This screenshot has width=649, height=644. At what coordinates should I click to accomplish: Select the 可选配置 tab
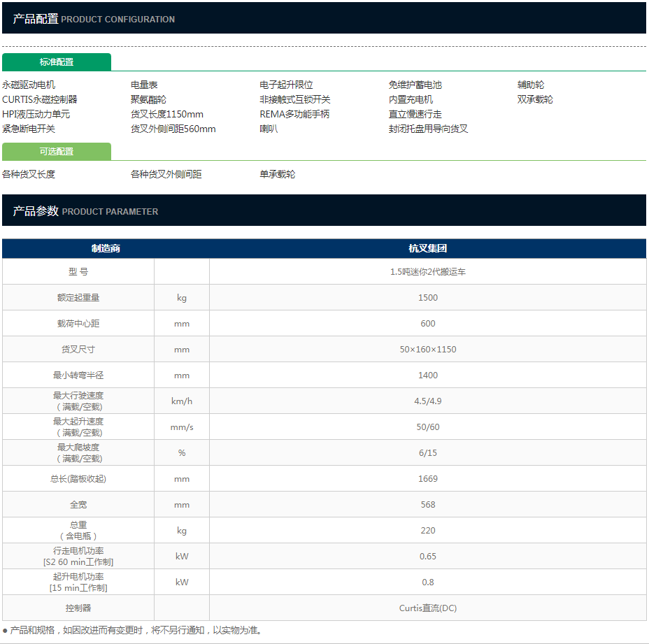coord(56,152)
